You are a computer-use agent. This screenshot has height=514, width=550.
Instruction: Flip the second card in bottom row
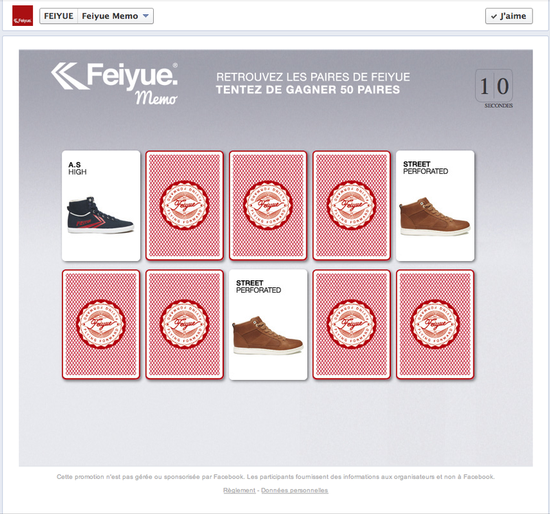[x=185, y=325]
